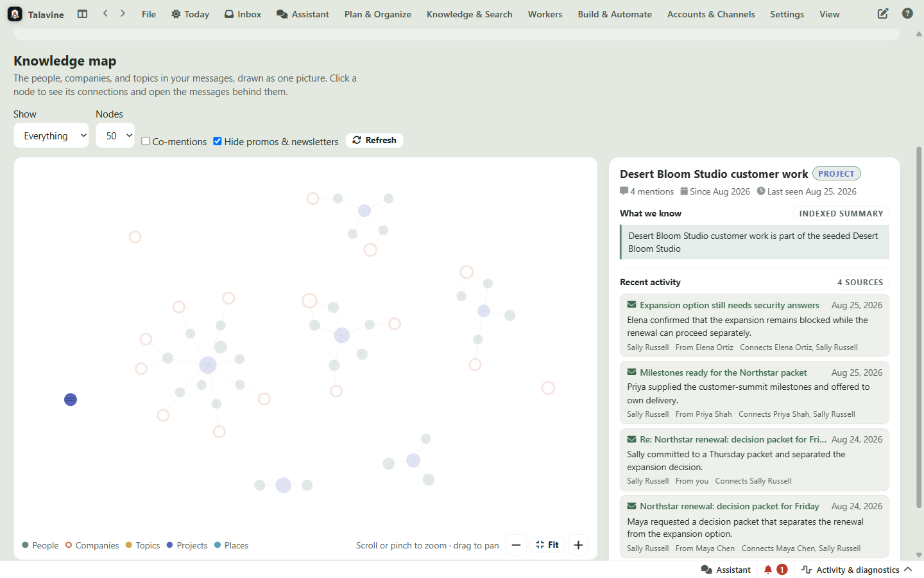Click the PROJECT tag badge
Viewport: 924px width, 578px height.
coord(837,173)
